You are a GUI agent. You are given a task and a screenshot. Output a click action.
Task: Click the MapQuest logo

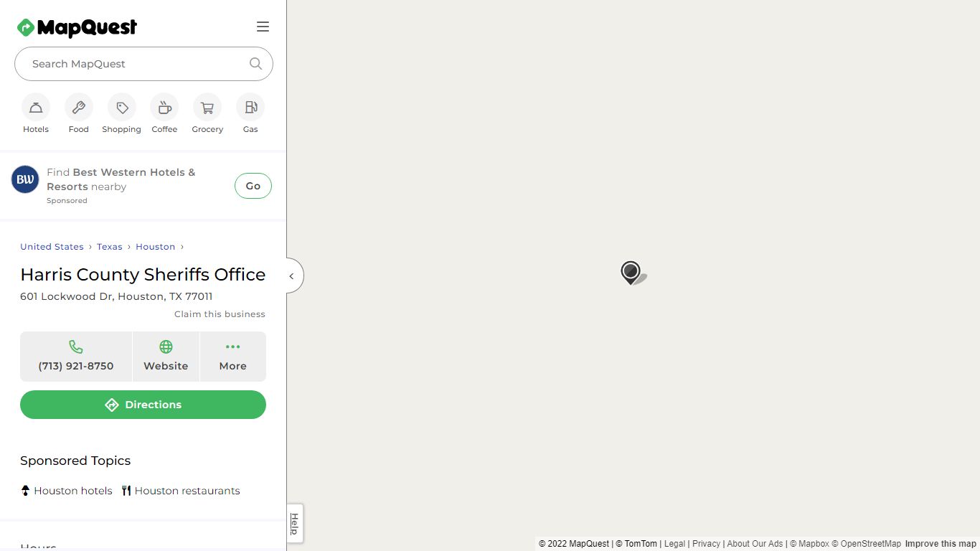point(77,27)
